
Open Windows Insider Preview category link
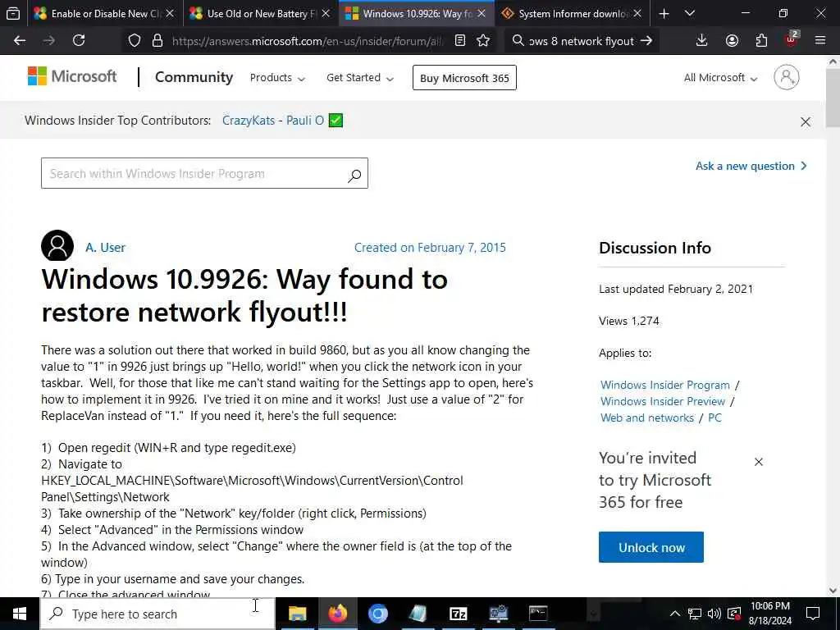click(x=663, y=401)
